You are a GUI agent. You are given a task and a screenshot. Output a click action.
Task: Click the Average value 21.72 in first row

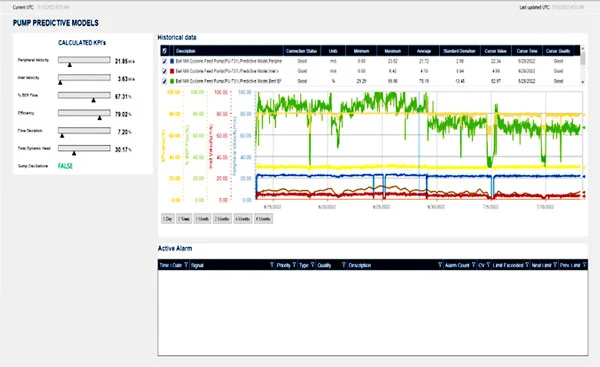[x=424, y=61]
